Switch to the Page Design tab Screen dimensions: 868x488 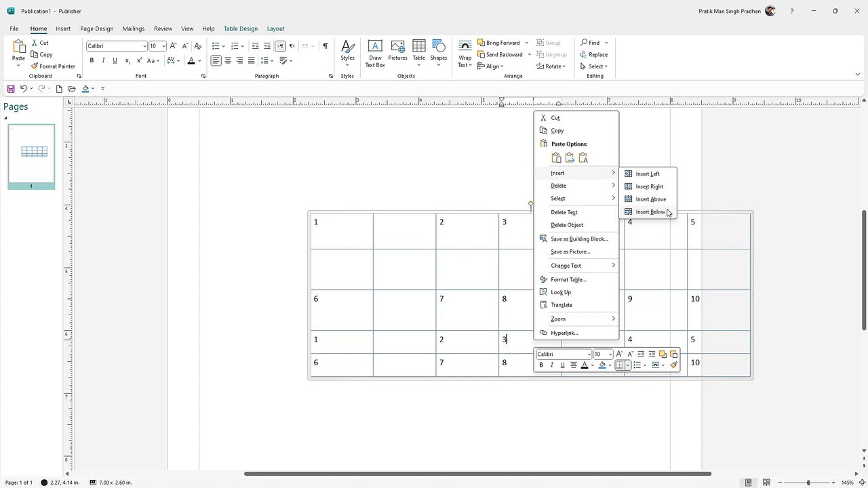[x=97, y=28]
